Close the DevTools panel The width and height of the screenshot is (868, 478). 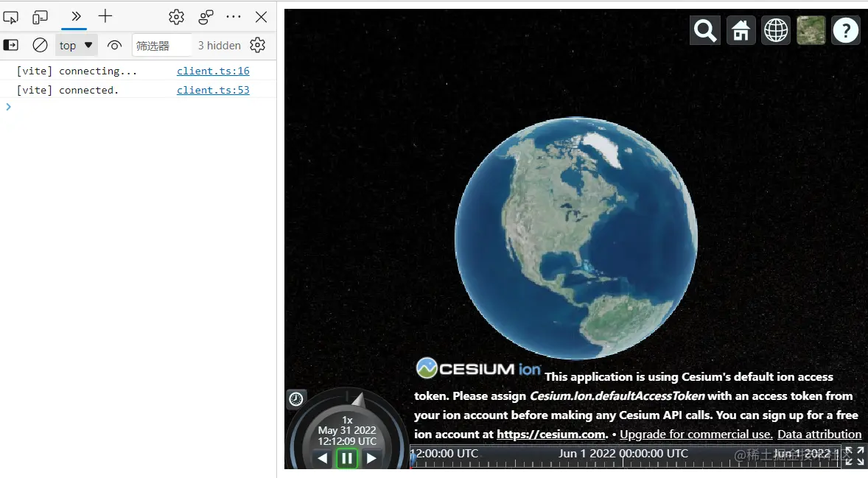click(262, 17)
